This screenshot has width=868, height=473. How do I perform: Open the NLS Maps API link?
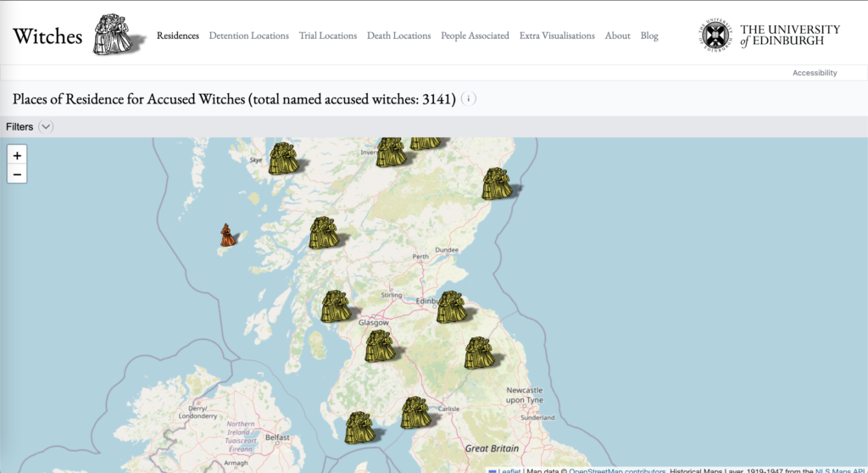(x=840, y=470)
